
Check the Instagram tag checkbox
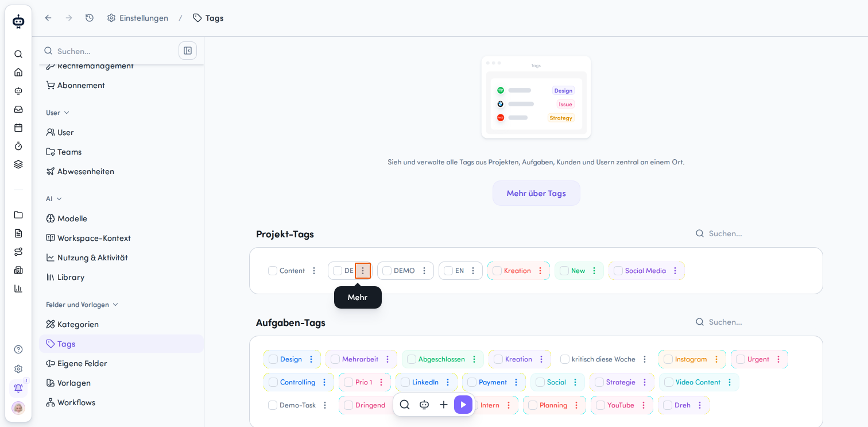(668, 359)
